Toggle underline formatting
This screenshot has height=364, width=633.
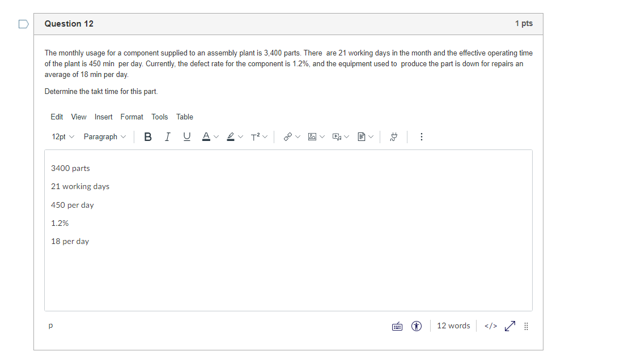[x=186, y=137]
